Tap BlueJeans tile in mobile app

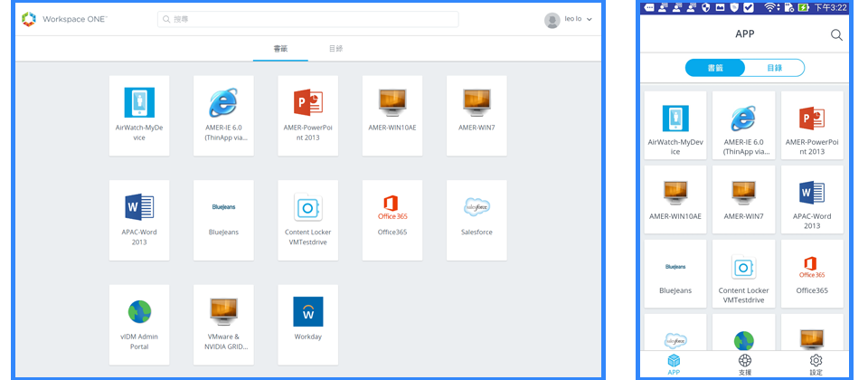tap(675, 273)
